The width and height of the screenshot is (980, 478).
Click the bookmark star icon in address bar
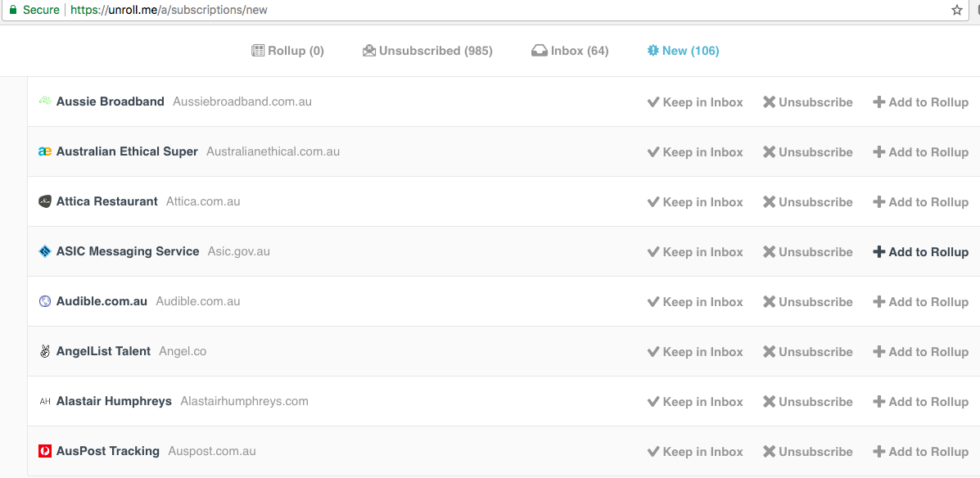(x=956, y=10)
